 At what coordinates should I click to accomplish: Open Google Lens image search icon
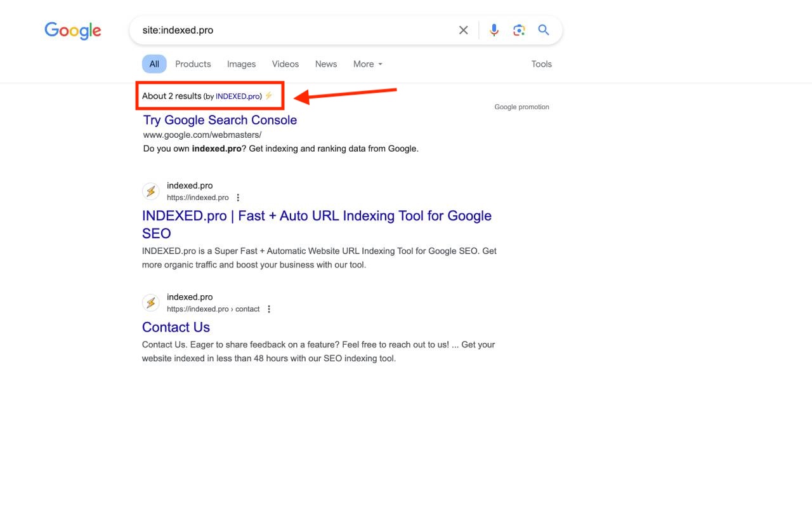coord(519,30)
